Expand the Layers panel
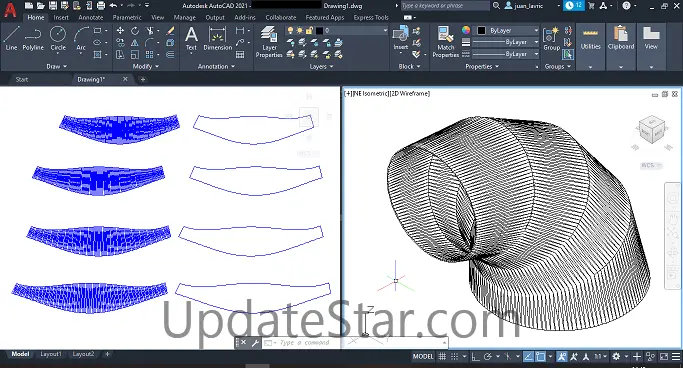Screen dimensions: 683x368 [x=321, y=67]
